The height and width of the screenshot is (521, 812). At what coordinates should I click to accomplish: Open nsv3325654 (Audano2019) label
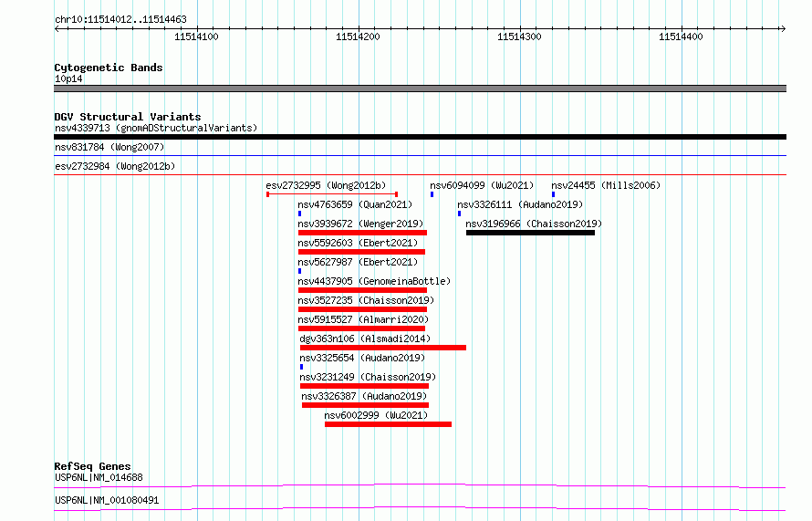pos(362,358)
